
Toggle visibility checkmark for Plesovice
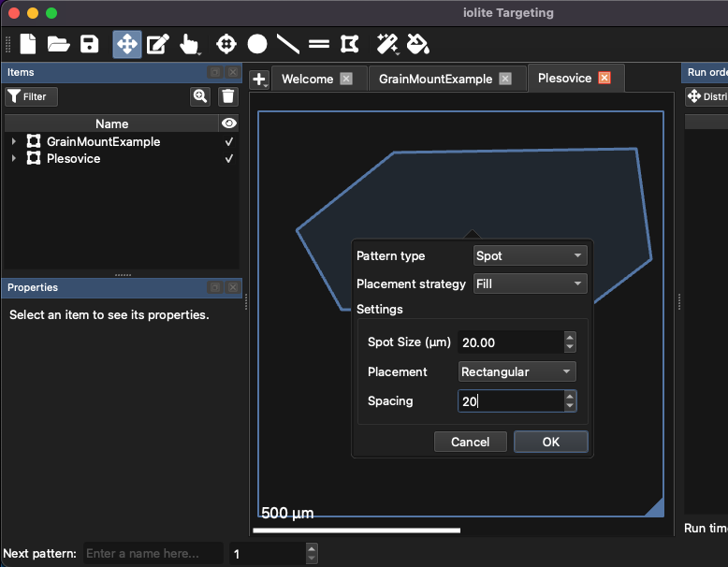(x=229, y=159)
